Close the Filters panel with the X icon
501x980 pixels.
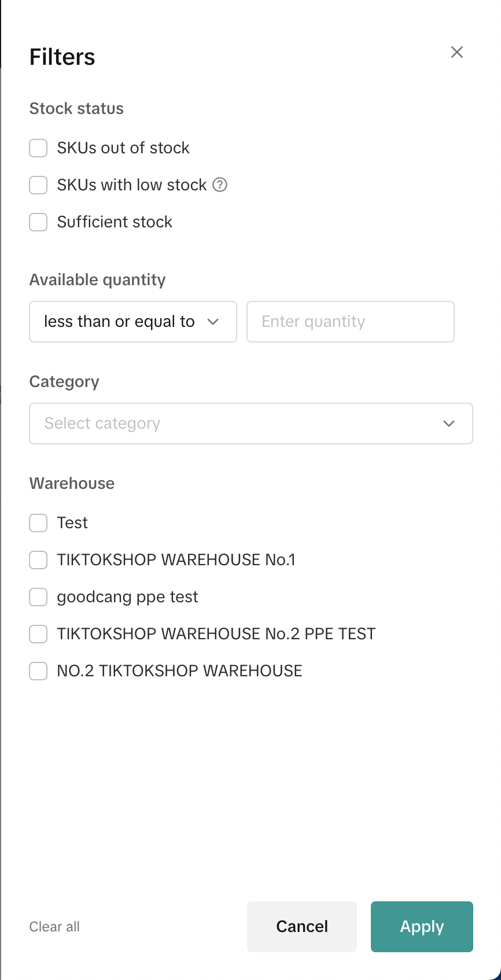point(457,52)
